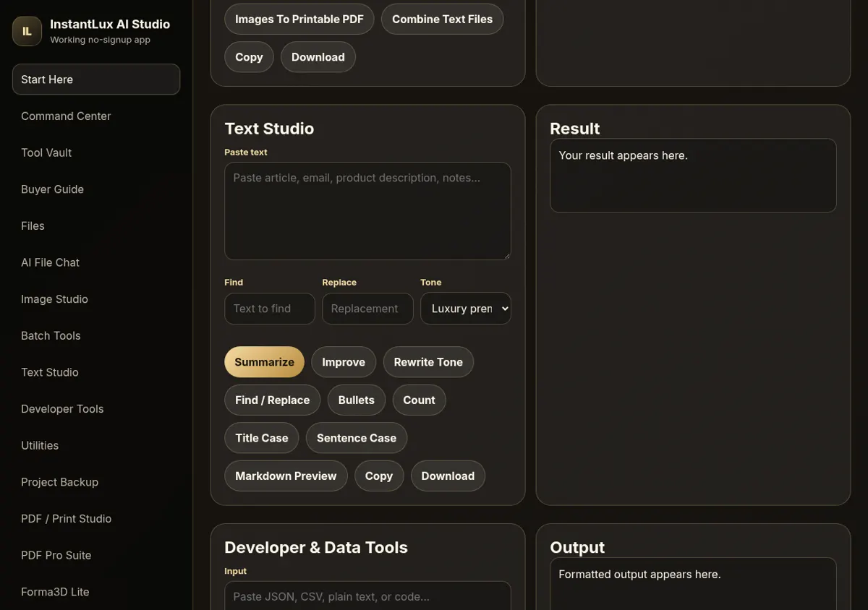Open Tool Vault from the sidebar
The height and width of the screenshot is (610, 868).
pos(96,152)
